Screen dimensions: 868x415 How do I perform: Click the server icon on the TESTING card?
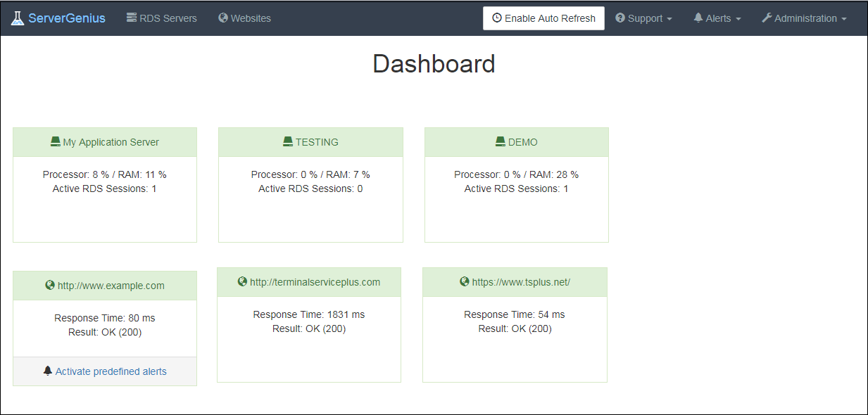click(x=288, y=141)
